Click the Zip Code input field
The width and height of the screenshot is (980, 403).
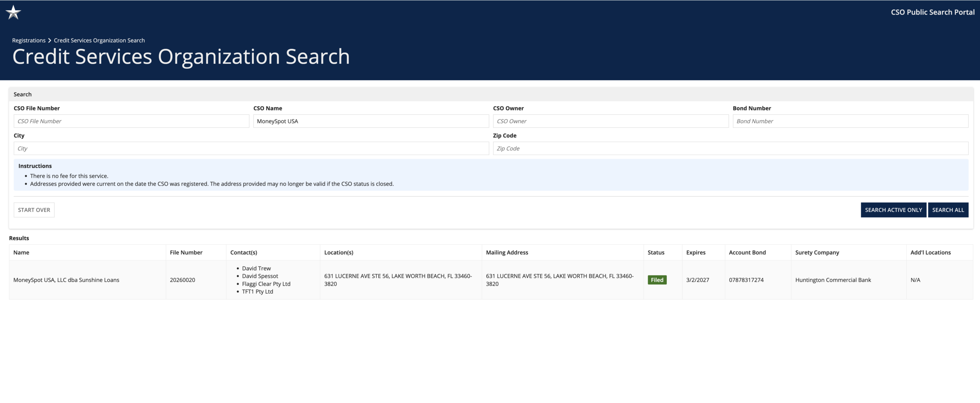(x=730, y=148)
